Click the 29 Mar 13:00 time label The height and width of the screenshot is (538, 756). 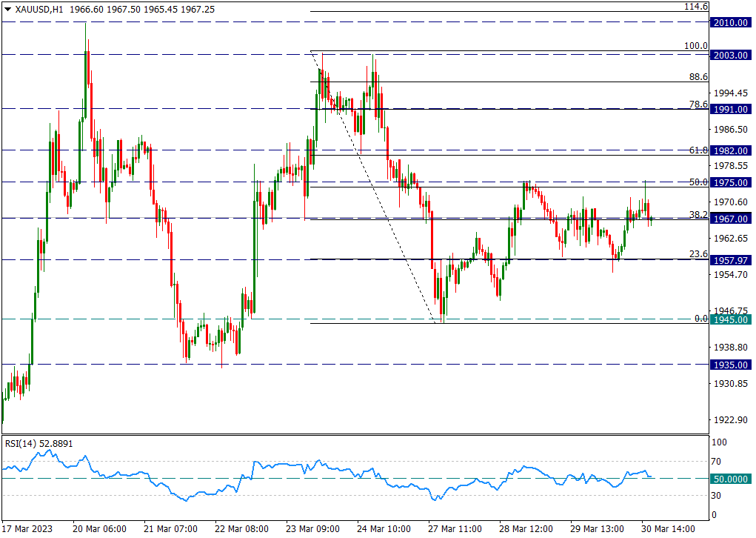[597, 529]
